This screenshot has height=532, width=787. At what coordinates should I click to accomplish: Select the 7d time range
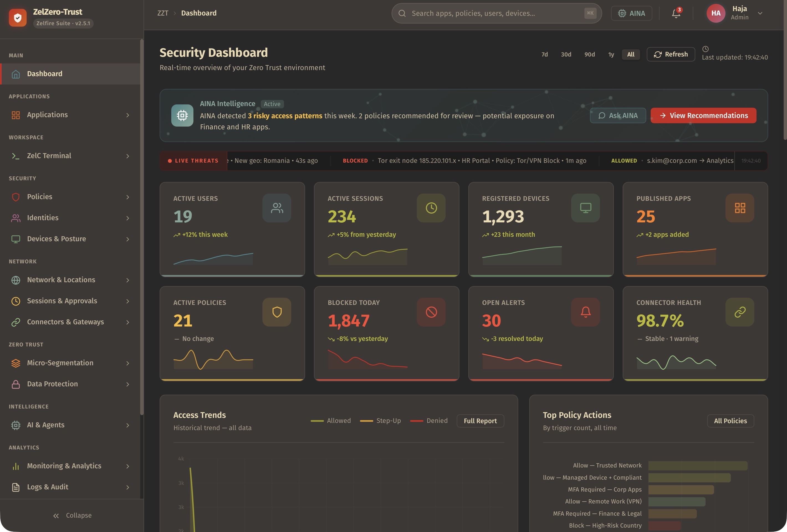pos(545,55)
